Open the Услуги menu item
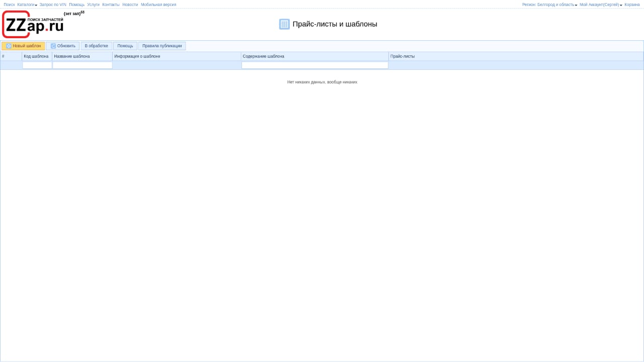The image size is (644, 362). click(93, 5)
